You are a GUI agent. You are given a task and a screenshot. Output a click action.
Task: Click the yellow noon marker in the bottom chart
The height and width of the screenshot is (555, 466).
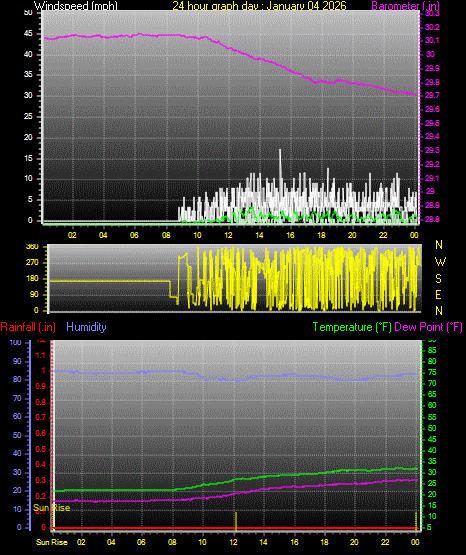[236, 521]
